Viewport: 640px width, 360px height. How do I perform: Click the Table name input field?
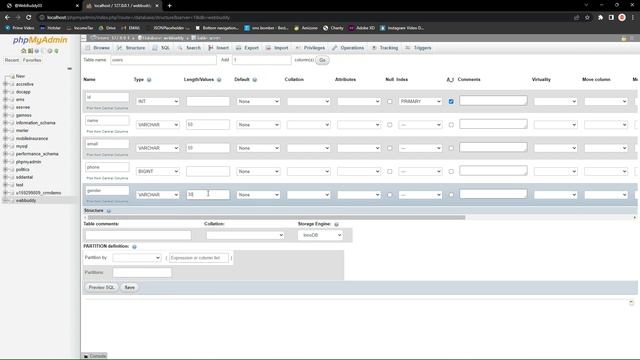163,60
